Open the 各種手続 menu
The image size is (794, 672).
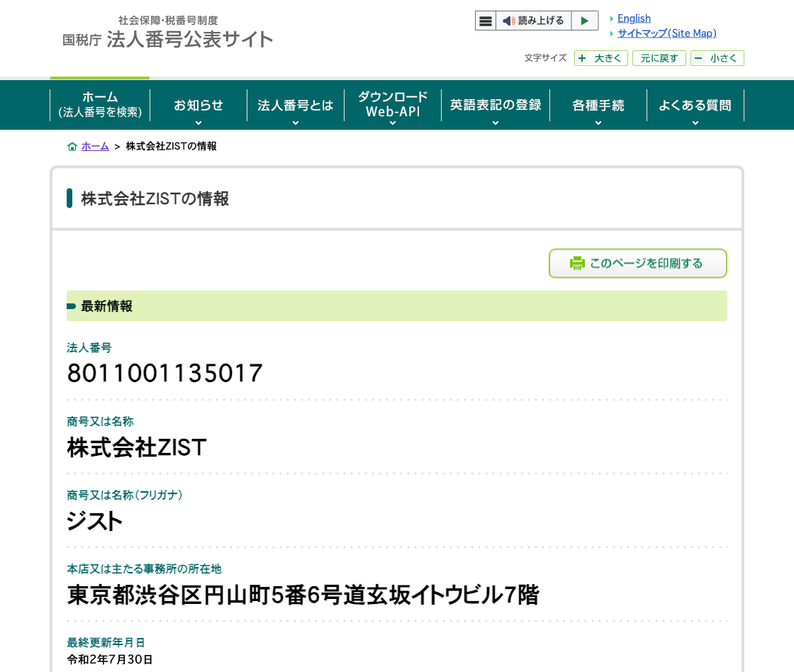(598, 105)
